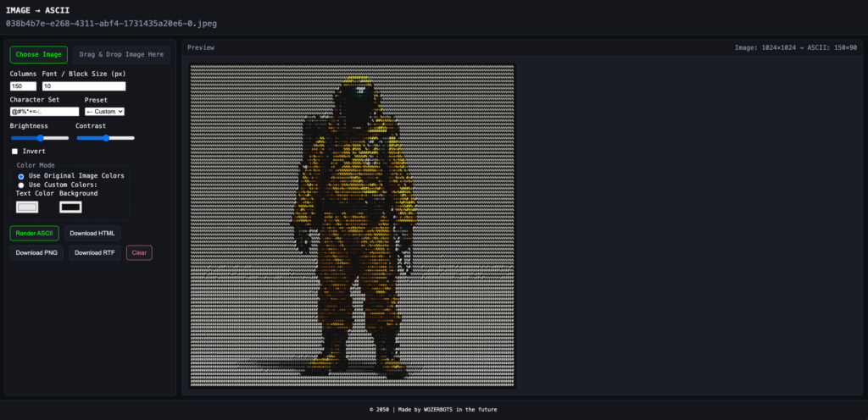Click the Drag & Drop Image Here zone
Image resolution: width=868 pixels, height=420 pixels.
tap(121, 55)
